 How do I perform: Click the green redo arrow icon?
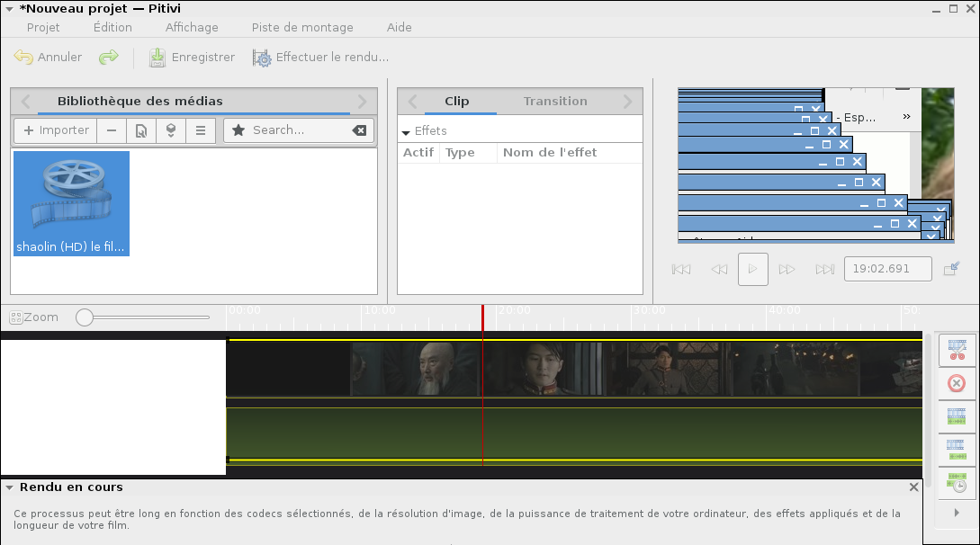coord(109,57)
